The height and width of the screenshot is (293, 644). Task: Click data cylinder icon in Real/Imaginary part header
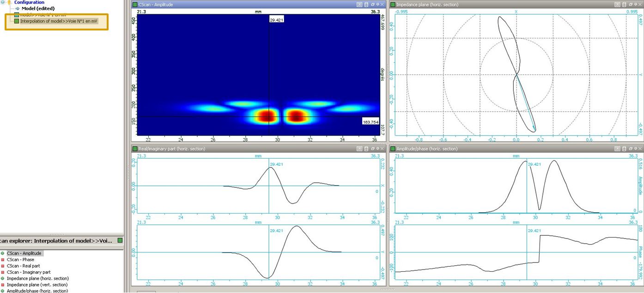366,149
